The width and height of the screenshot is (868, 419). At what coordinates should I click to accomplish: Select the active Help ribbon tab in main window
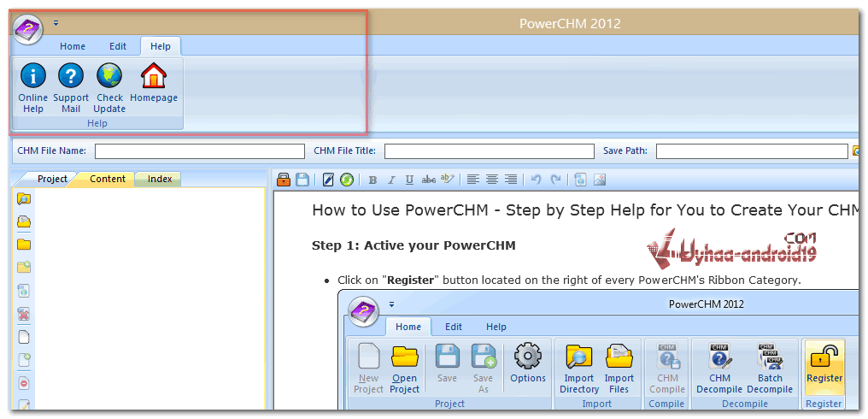pos(161,46)
